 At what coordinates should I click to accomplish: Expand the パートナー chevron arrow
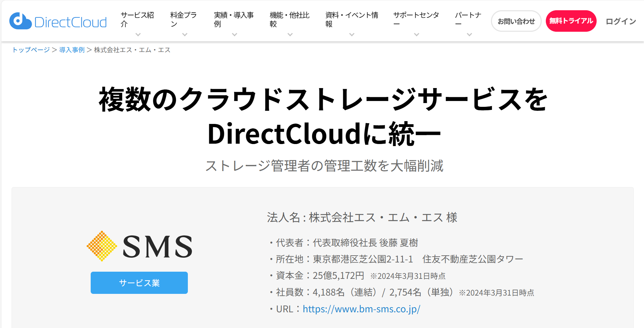coord(469,34)
